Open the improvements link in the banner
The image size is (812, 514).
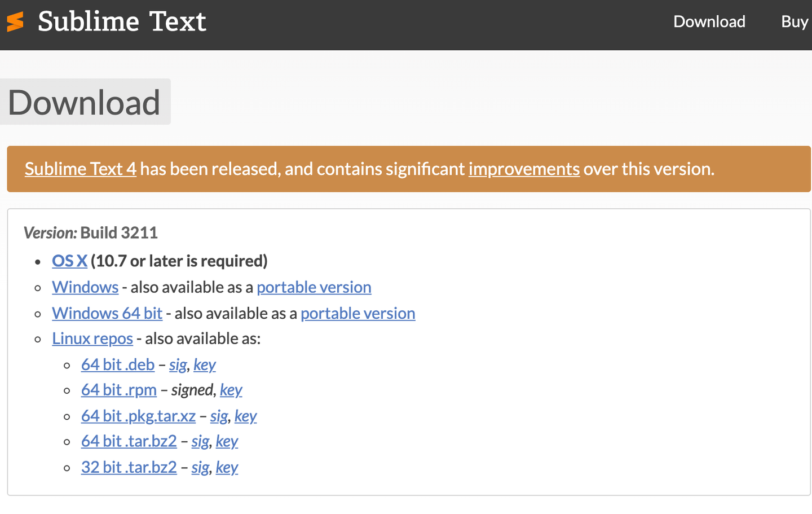click(524, 169)
